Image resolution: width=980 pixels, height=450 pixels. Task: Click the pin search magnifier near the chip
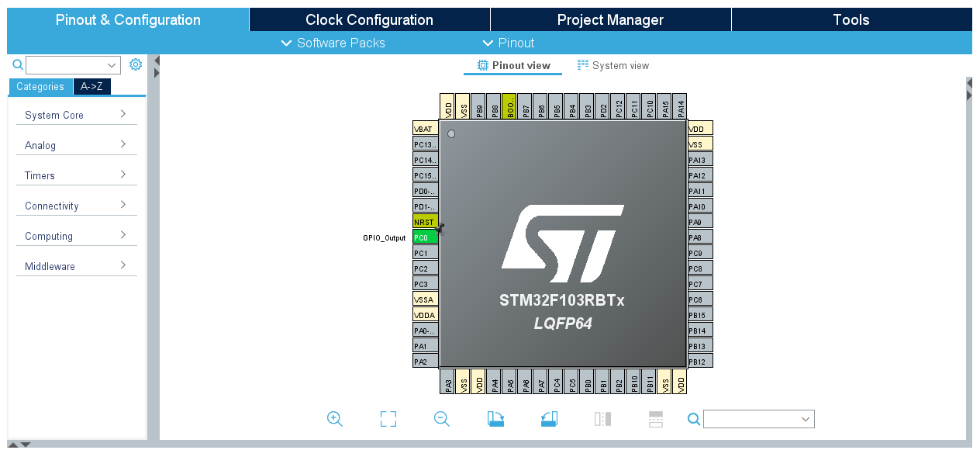(693, 419)
